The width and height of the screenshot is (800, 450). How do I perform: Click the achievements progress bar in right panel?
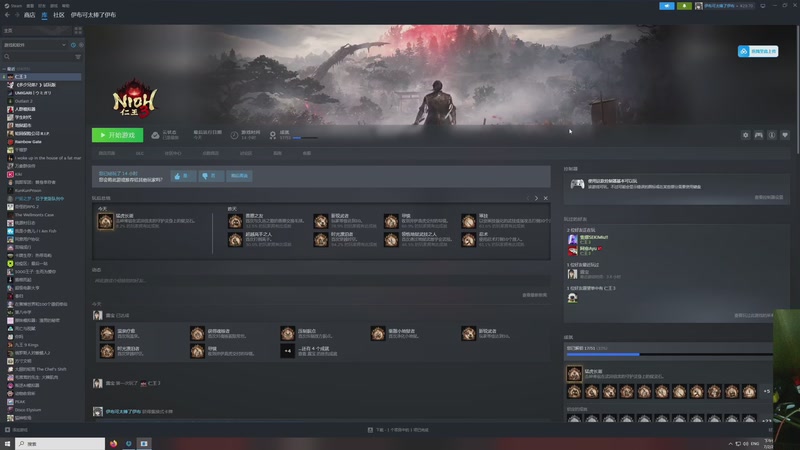coord(669,354)
